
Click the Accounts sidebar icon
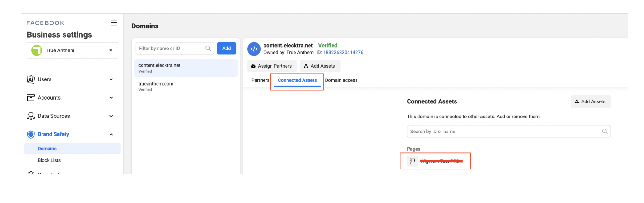click(31, 98)
